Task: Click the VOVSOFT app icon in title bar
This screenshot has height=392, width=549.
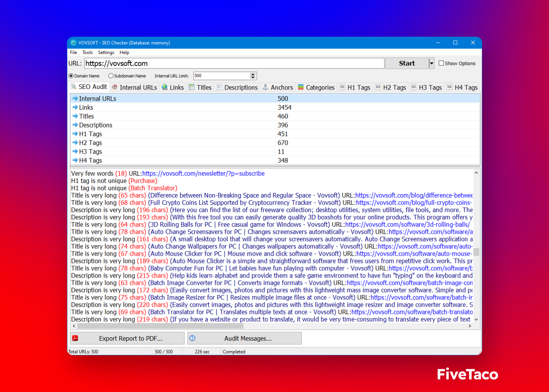Action: (74, 42)
